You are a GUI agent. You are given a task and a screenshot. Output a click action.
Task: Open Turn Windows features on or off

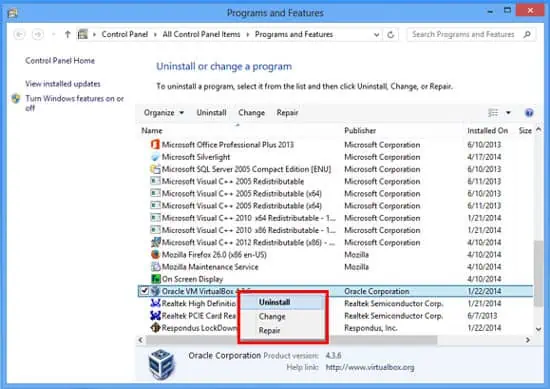(74, 103)
